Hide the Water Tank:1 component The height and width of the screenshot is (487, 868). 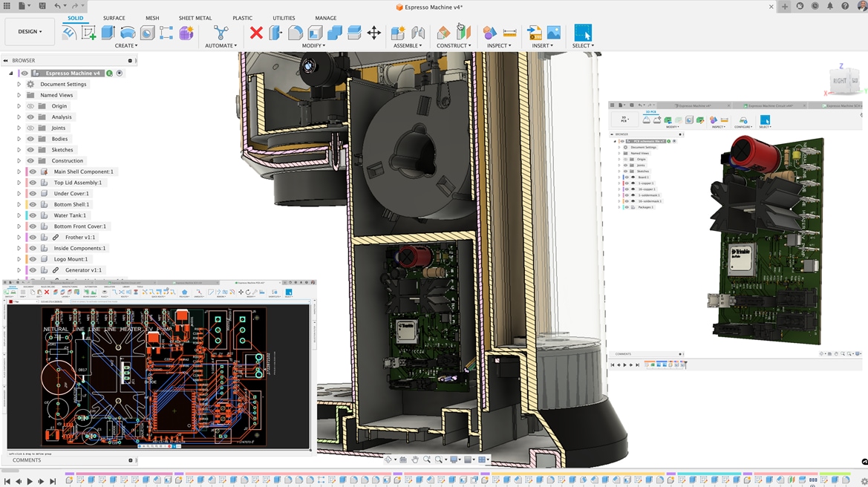click(33, 215)
